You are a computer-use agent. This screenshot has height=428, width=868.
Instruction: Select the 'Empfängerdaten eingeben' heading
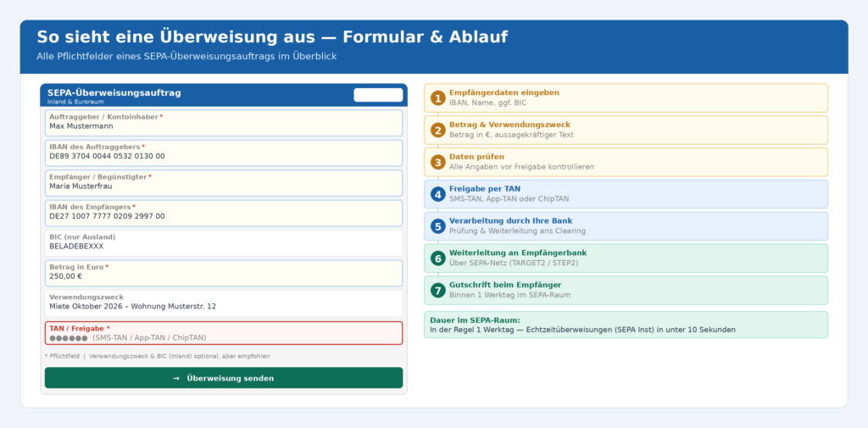pos(504,92)
